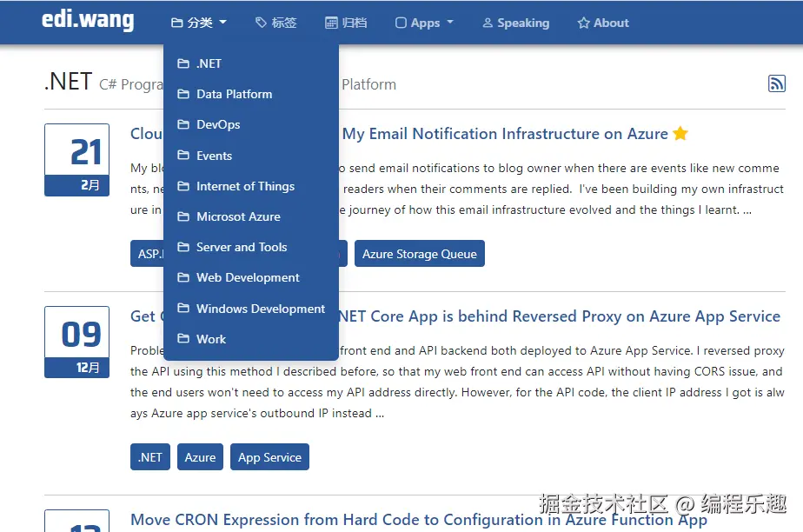Click the gold featured star on first post
The width and height of the screenshot is (803, 532).
(x=680, y=133)
